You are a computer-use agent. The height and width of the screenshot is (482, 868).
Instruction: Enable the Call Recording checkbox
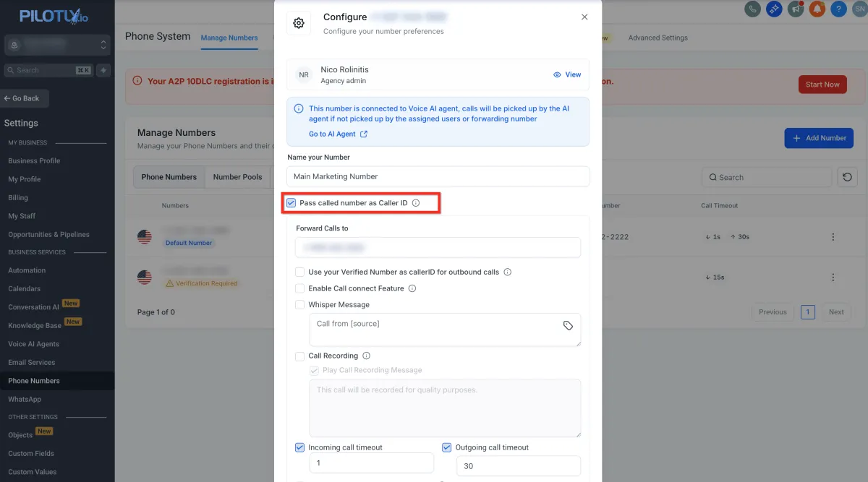[299, 356]
